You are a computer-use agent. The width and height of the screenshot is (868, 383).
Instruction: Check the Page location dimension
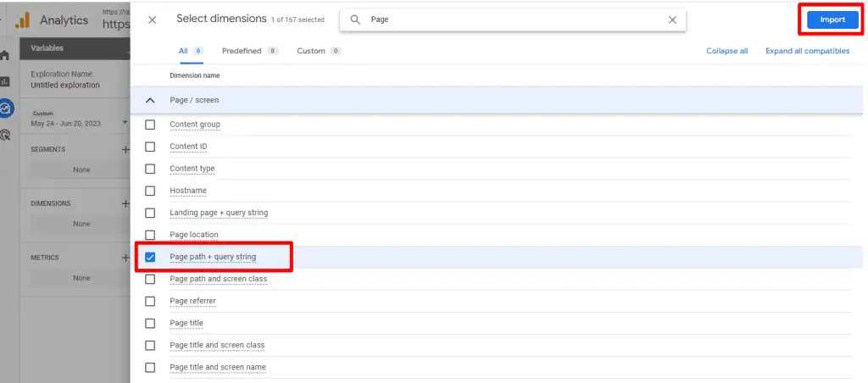pos(150,235)
